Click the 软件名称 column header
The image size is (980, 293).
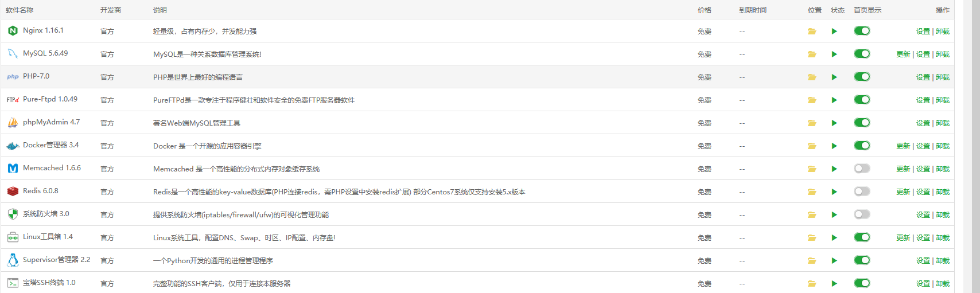click(20, 10)
